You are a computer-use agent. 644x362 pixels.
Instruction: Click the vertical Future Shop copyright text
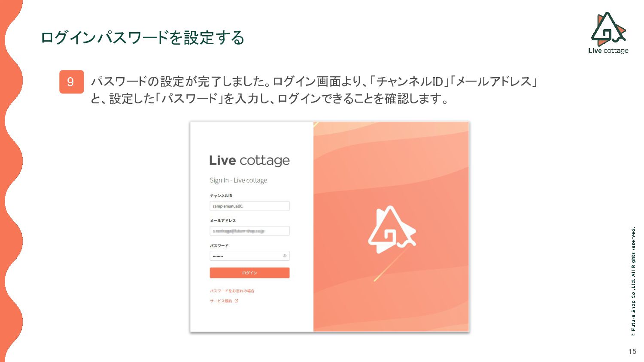click(x=633, y=281)
